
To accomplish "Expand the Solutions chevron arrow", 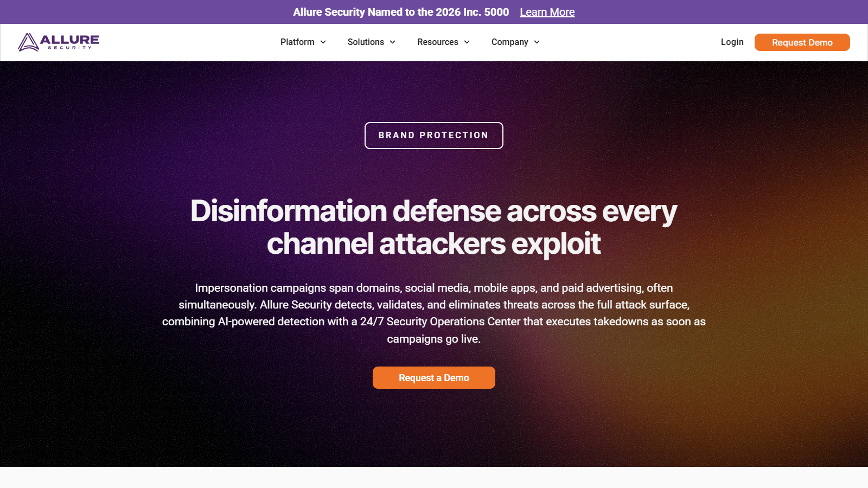I will pos(393,42).
